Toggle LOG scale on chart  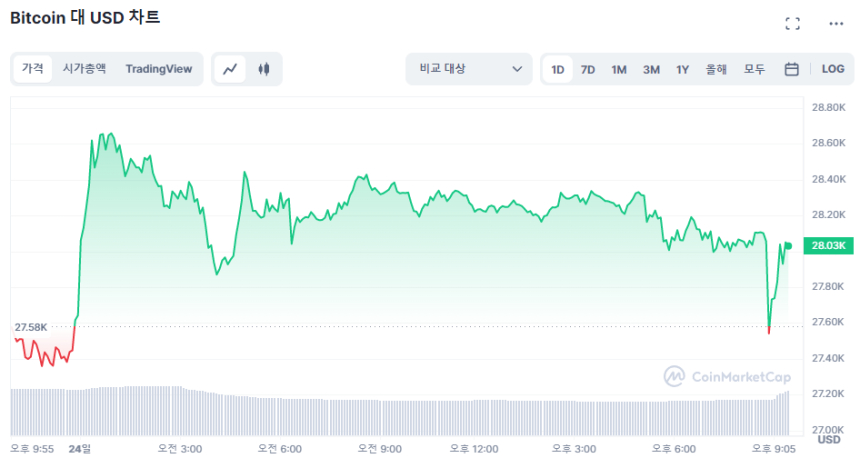[833, 69]
